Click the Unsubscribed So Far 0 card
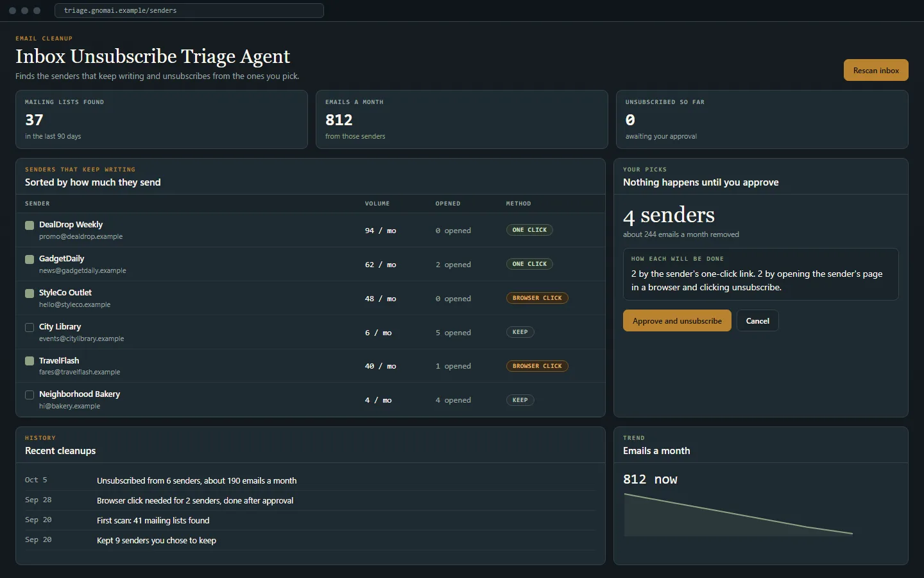 point(762,119)
